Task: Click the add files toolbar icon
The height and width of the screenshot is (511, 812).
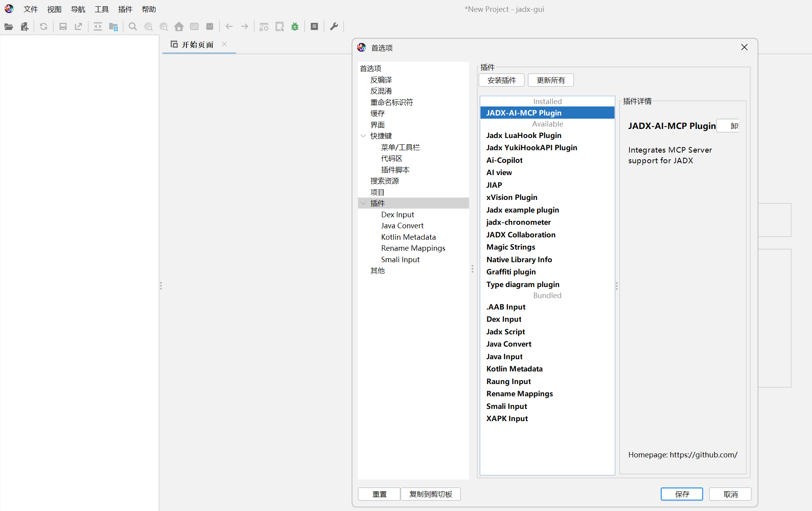Action: pos(25,27)
